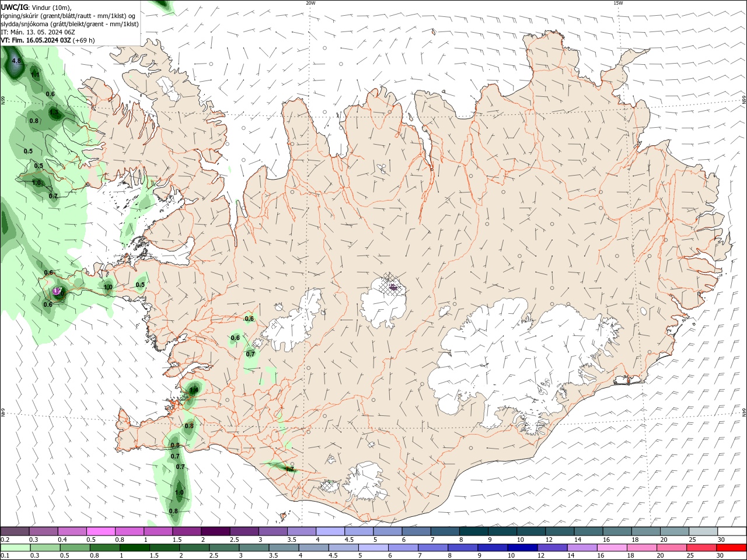Select the '(+69 h)' forecast offset text
Screen dimensions: 747x560
pyautogui.click(x=84, y=40)
